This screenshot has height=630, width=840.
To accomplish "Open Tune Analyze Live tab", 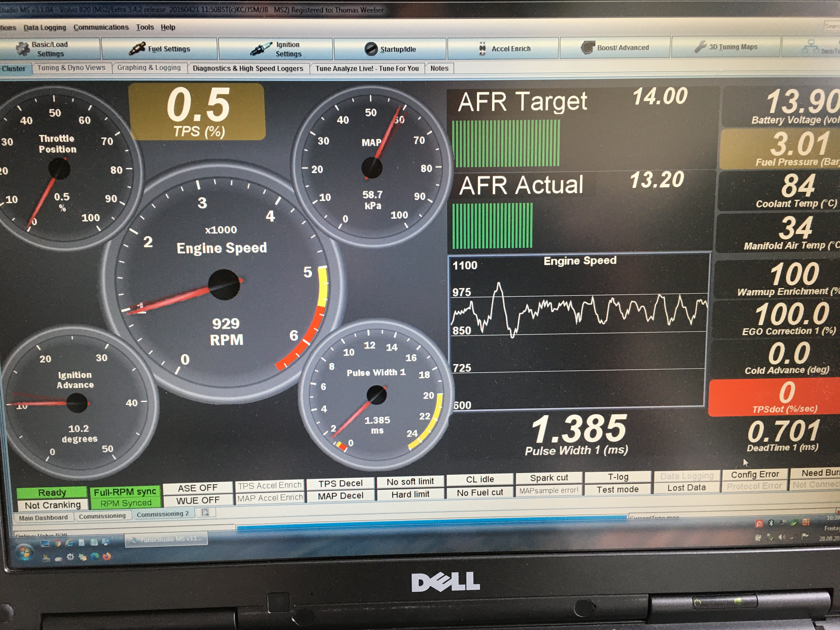I will (x=367, y=68).
